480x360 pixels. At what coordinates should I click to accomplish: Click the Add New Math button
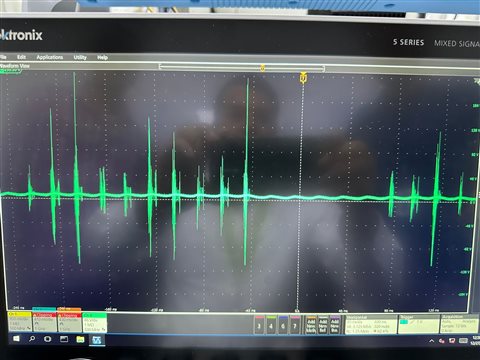(311, 325)
